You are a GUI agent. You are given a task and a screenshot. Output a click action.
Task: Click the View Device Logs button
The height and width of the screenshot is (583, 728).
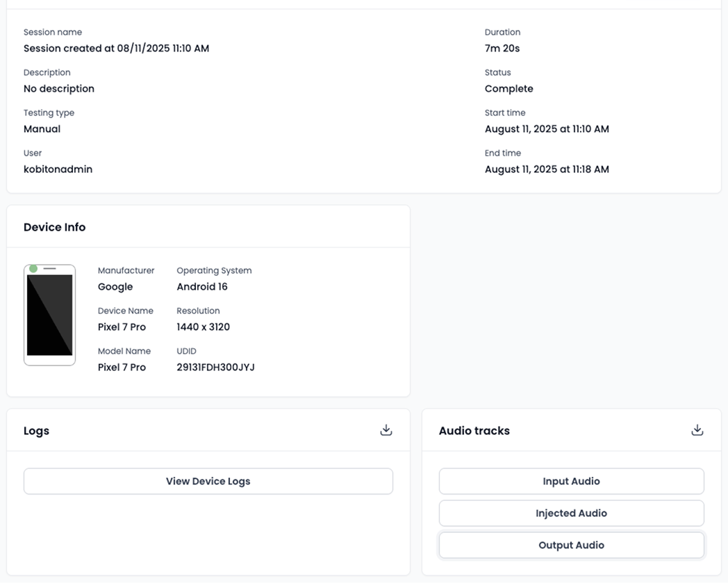208,481
